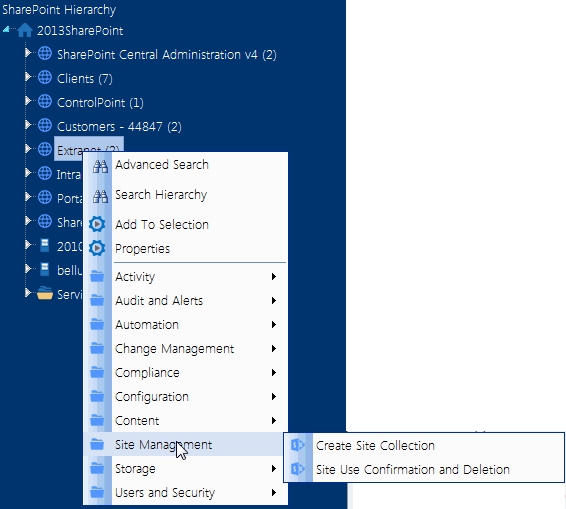Collapse the 2013SharePoint root node
The image size is (566, 509).
click(6, 30)
